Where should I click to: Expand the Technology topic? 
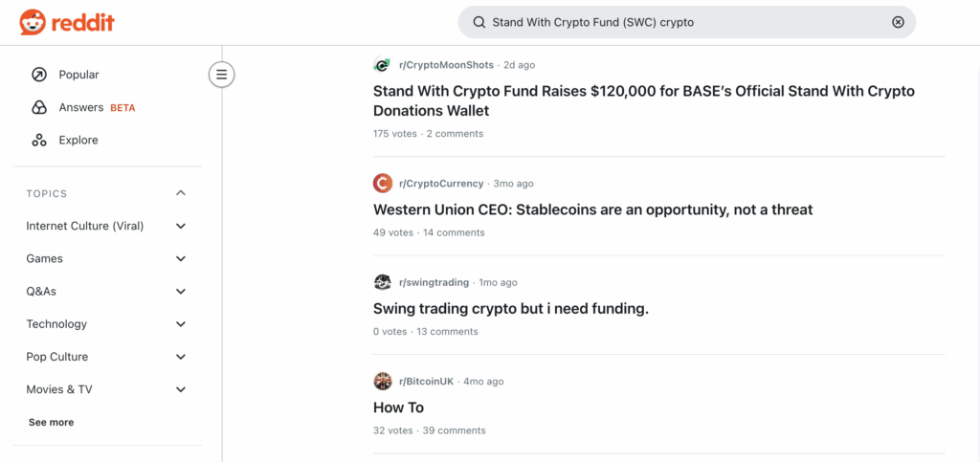pyautogui.click(x=181, y=324)
